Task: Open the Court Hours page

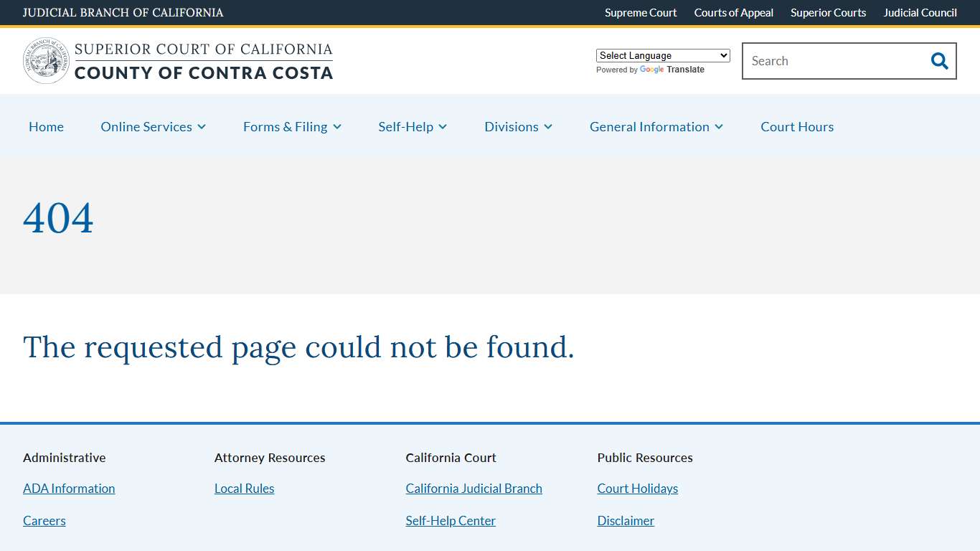Action: (x=797, y=126)
